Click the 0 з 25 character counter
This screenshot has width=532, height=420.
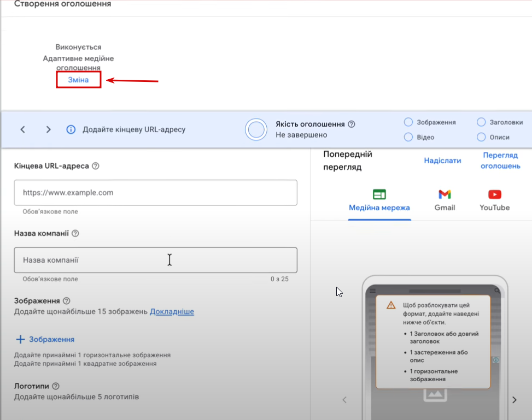(x=279, y=279)
